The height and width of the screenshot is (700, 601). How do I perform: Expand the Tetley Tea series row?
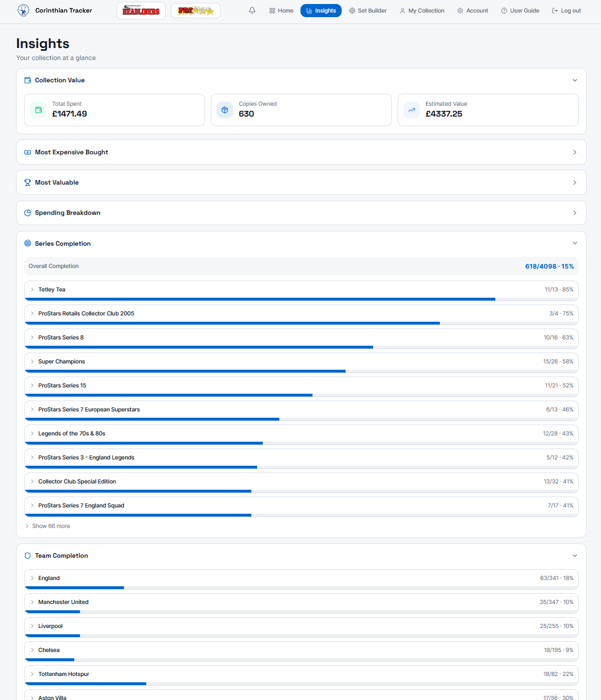tap(301, 290)
